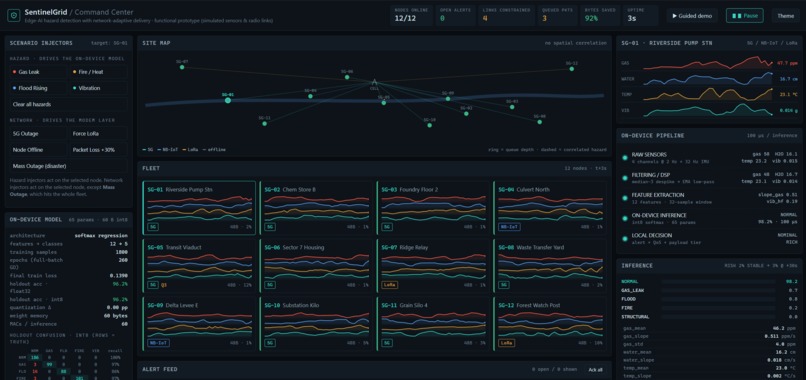Click the SG-11 map node
Screen dimensions: 806x380
point(264,123)
